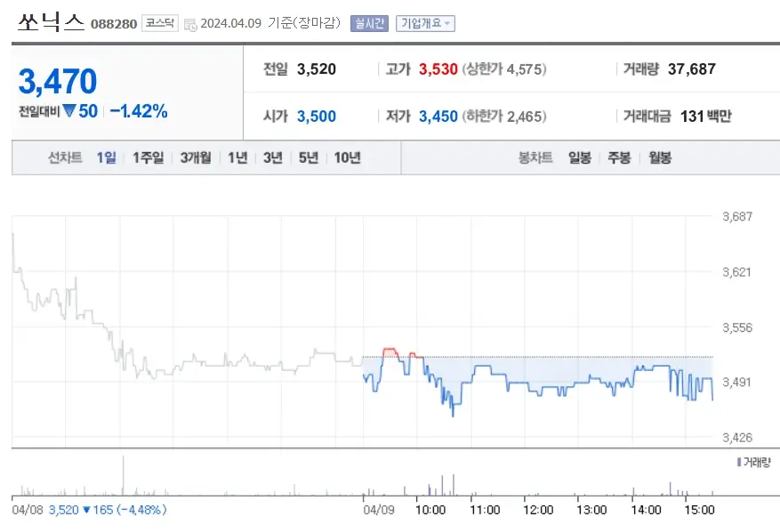This screenshot has width=780, height=532.
Task: View the 1년 one-year chart
Action: coord(236,157)
